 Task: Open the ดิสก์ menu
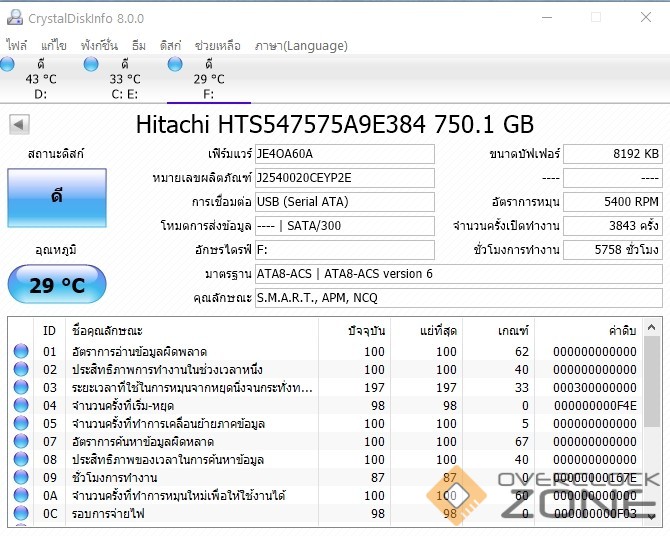coord(170,45)
